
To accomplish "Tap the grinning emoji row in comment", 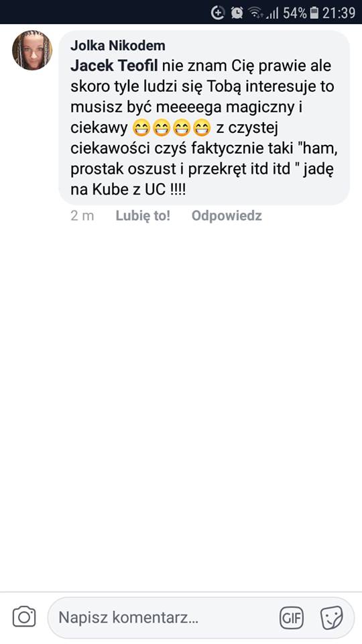I will pos(172,129).
